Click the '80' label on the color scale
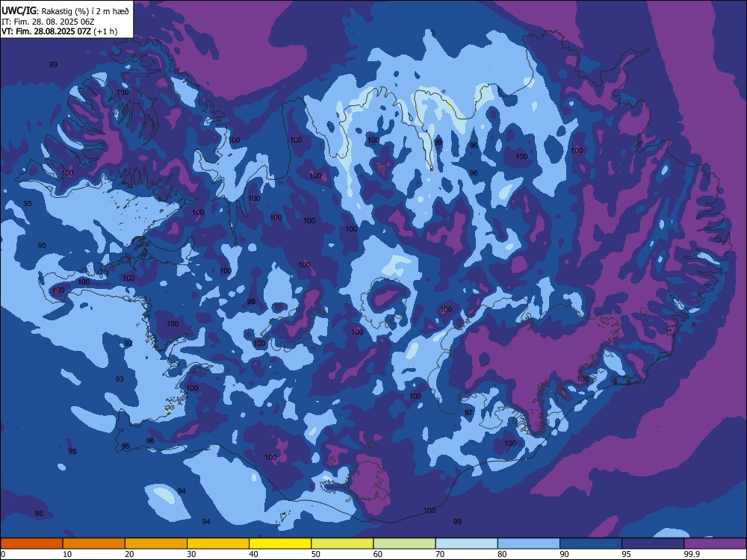This screenshot has height=560, width=747. (502, 554)
